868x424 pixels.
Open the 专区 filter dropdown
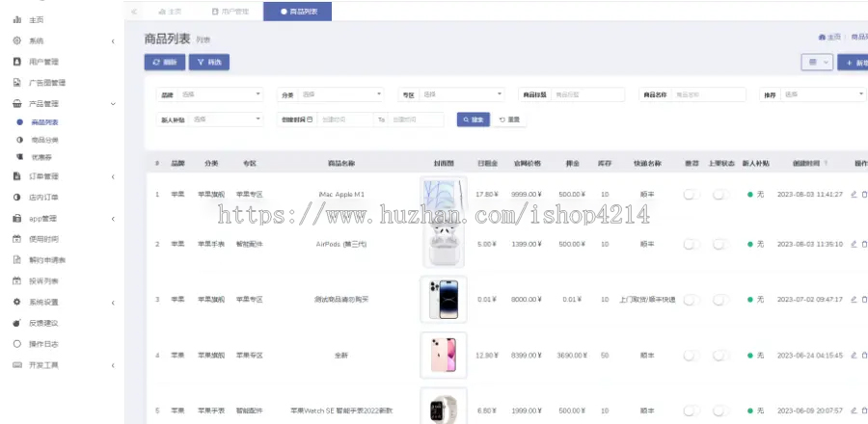(462, 94)
